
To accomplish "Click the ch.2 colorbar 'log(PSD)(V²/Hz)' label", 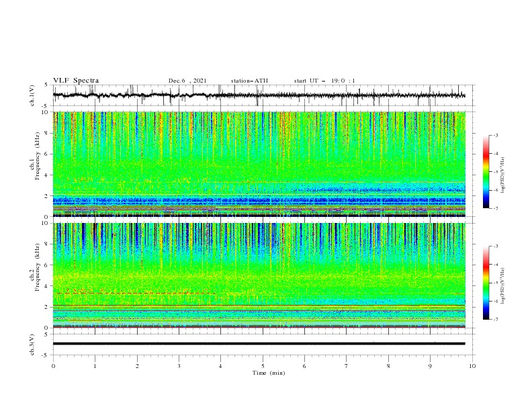I will pyautogui.click(x=502, y=286).
